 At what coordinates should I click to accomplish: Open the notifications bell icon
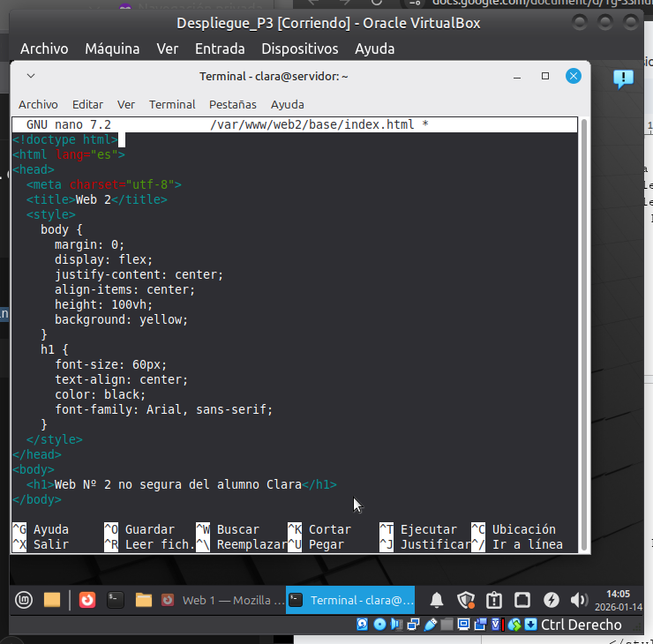pyautogui.click(x=437, y=600)
